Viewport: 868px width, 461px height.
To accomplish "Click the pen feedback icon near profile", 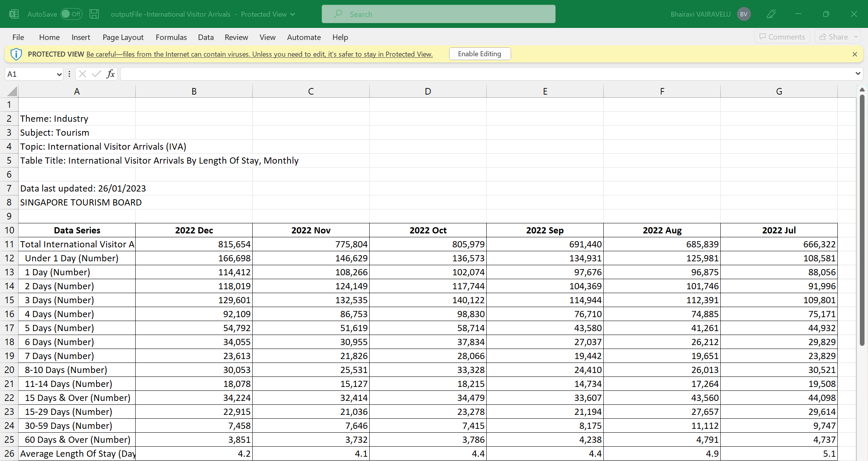I will point(771,14).
